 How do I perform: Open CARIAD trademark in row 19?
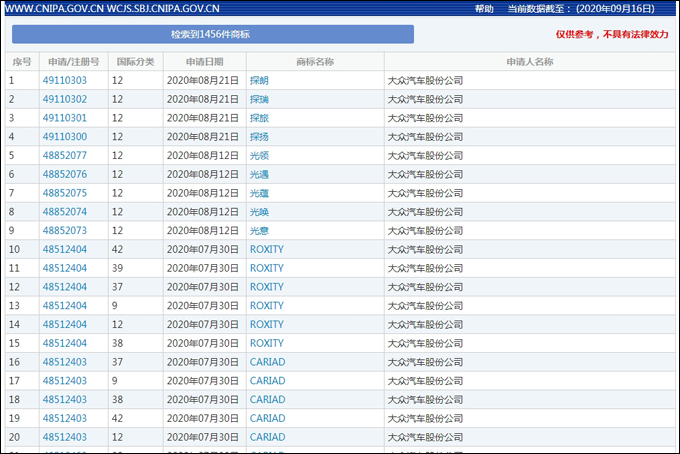tap(268, 418)
